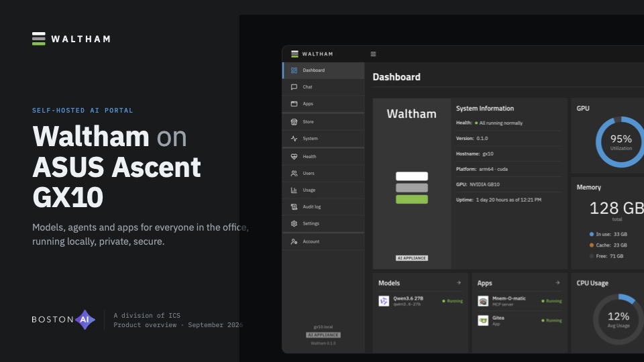644x362 pixels.
Task: Open the Dashboard menu item
Action: pyautogui.click(x=323, y=70)
